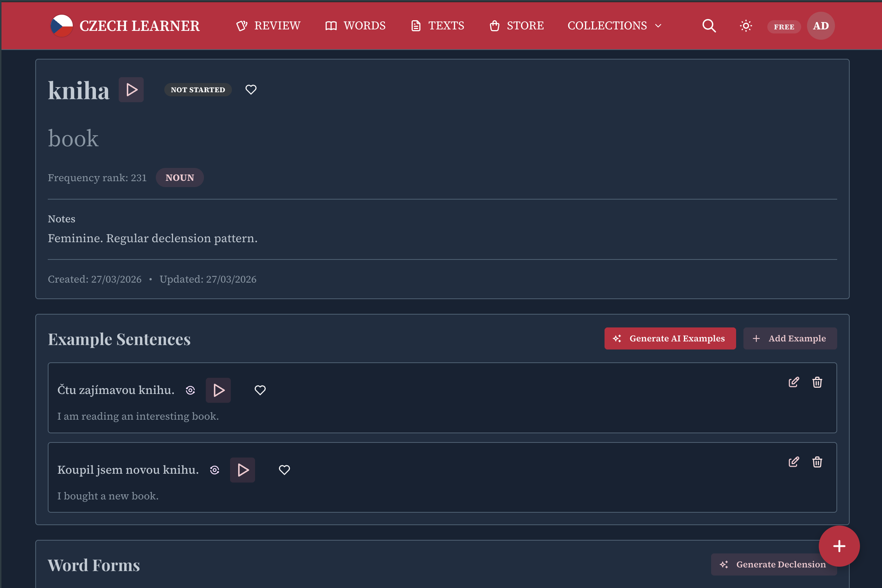Open the AD user avatar menu
The image size is (882, 588).
(821, 26)
